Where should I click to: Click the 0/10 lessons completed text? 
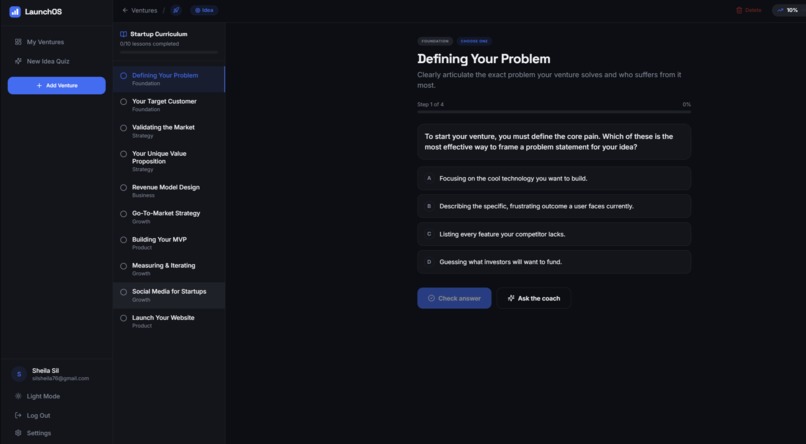pyautogui.click(x=149, y=44)
